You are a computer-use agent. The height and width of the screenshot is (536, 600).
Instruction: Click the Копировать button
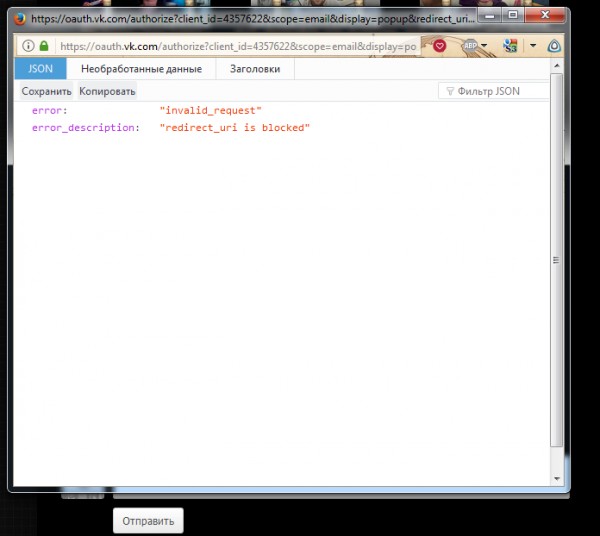click(107, 91)
